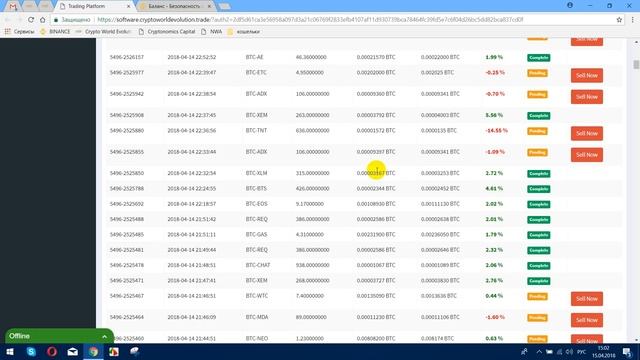Switch the РУС keyboard language indicator
The height and width of the screenshot is (360, 640).
pos(581,352)
